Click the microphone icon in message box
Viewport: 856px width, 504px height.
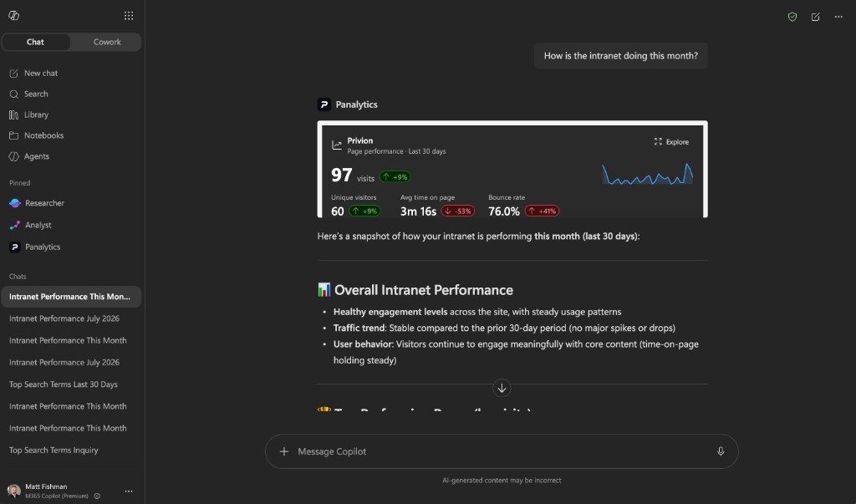(x=721, y=451)
